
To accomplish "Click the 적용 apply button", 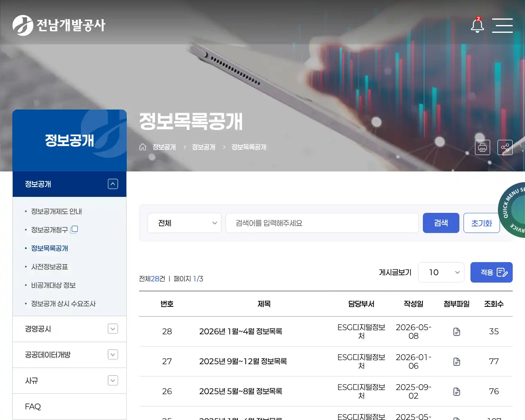I will [x=491, y=272].
